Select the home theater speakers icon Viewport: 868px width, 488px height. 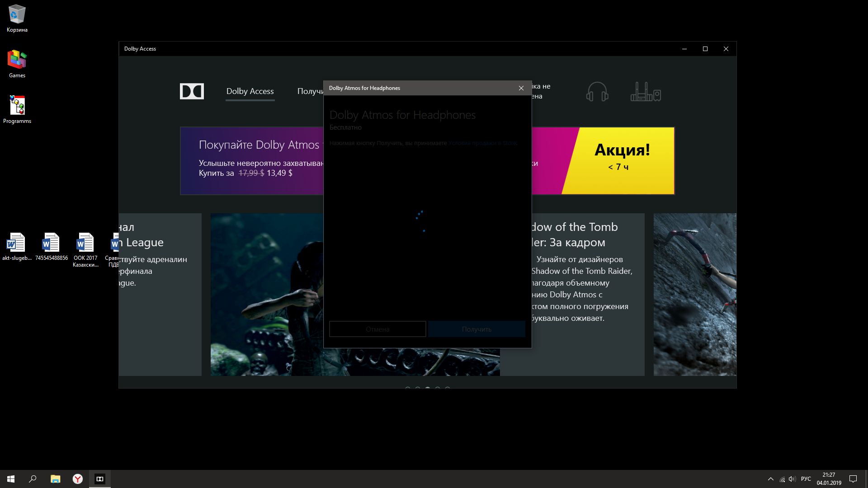pos(646,92)
